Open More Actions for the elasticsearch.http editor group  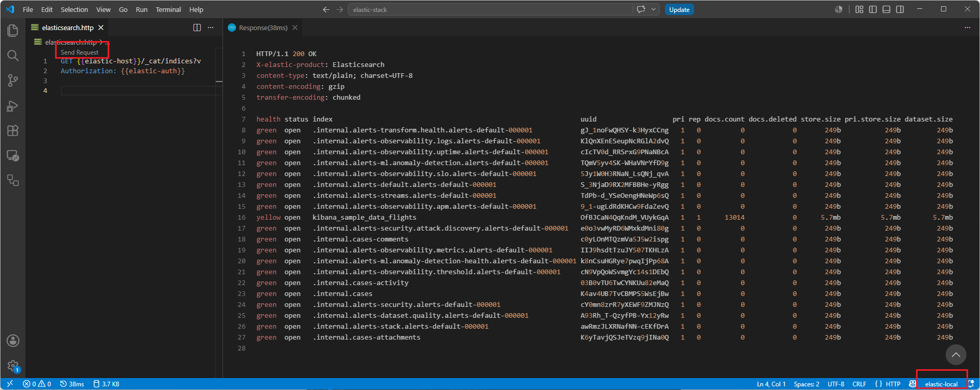pos(211,28)
